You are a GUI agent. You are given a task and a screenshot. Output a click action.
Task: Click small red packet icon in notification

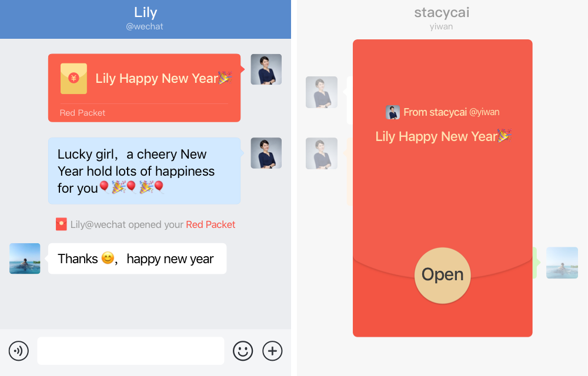pos(61,224)
